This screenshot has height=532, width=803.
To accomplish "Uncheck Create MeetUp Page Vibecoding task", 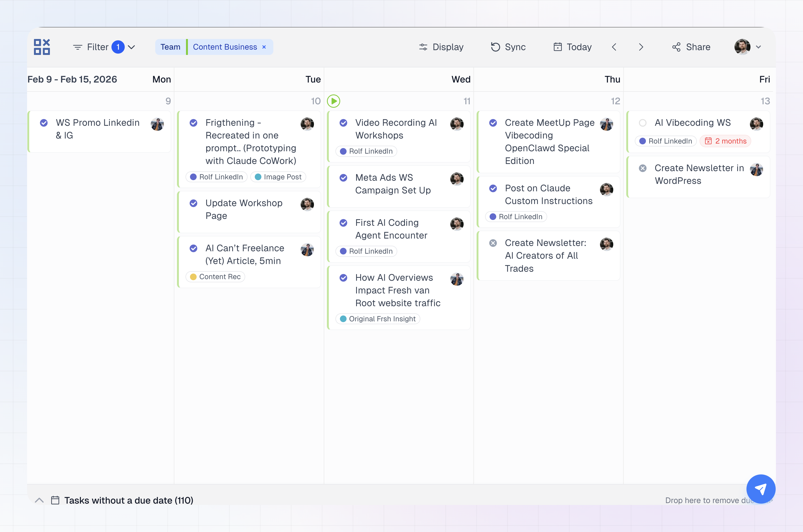I will [x=493, y=123].
